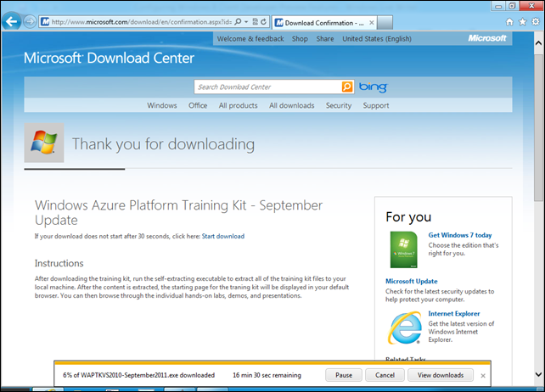The image size is (545, 392).
Task: Click the Start download link
Action: pyautogui.click(x=223, y=237)
